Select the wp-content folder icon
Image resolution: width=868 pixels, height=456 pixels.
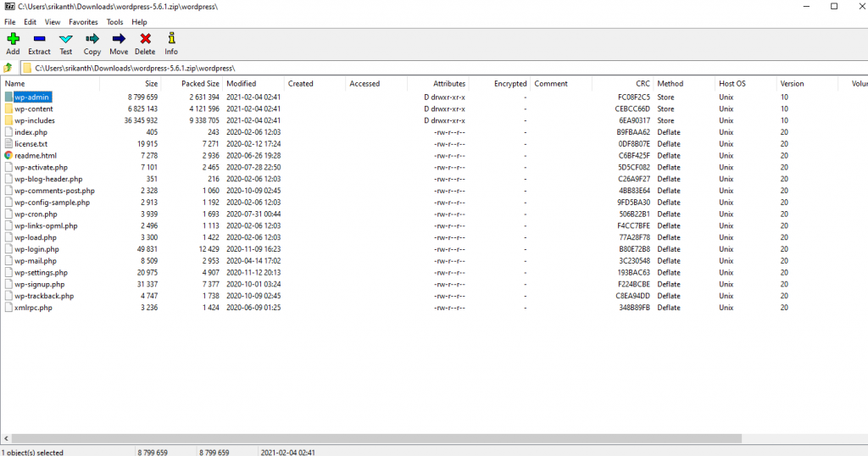pyautogui.click(x=8, y=109)
